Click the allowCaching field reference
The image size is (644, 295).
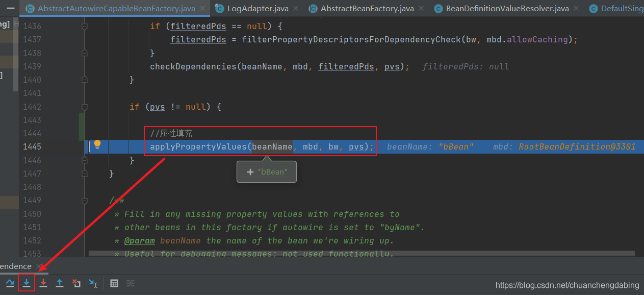[537, 39]
